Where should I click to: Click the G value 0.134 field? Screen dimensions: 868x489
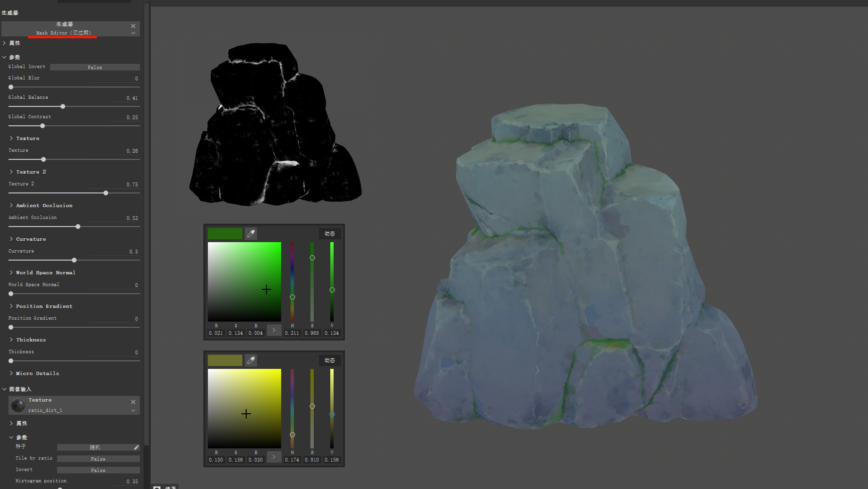pyautogui.click(x=236, y=333)
